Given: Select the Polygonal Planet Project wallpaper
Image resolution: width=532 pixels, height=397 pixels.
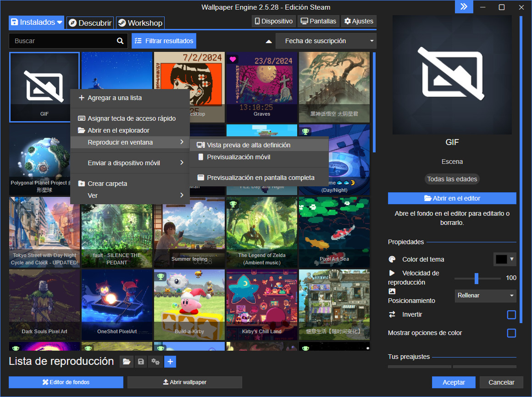Looking at the screenshot, I should point(40,160).
